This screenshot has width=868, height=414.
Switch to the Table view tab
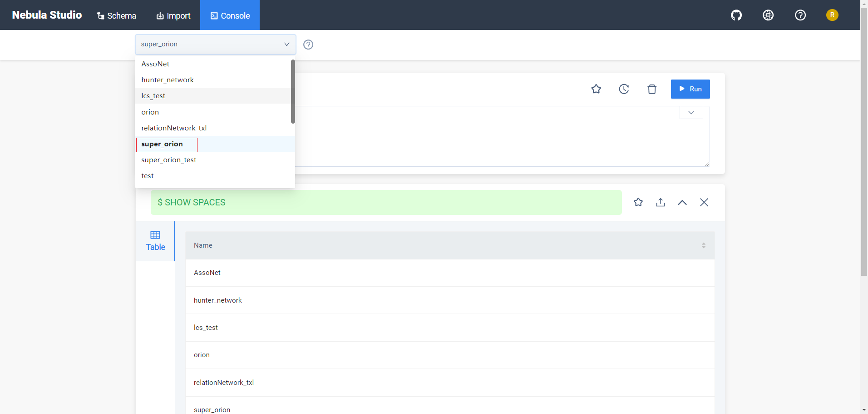(155, 241)
